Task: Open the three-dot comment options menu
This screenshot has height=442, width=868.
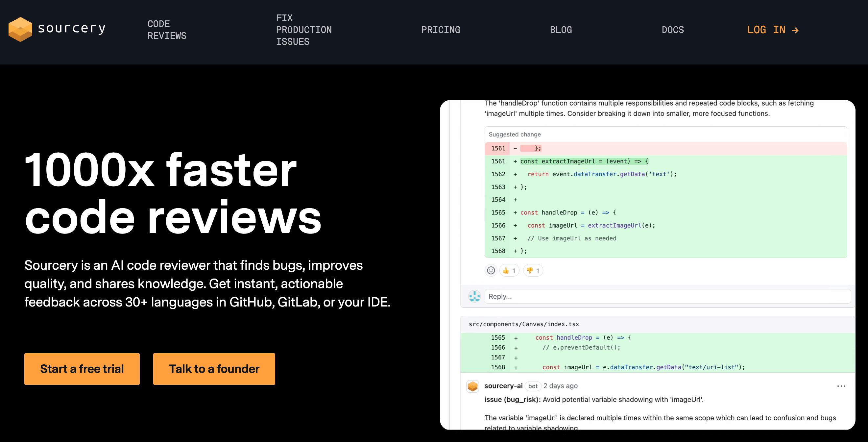Action: coord(841,386)
